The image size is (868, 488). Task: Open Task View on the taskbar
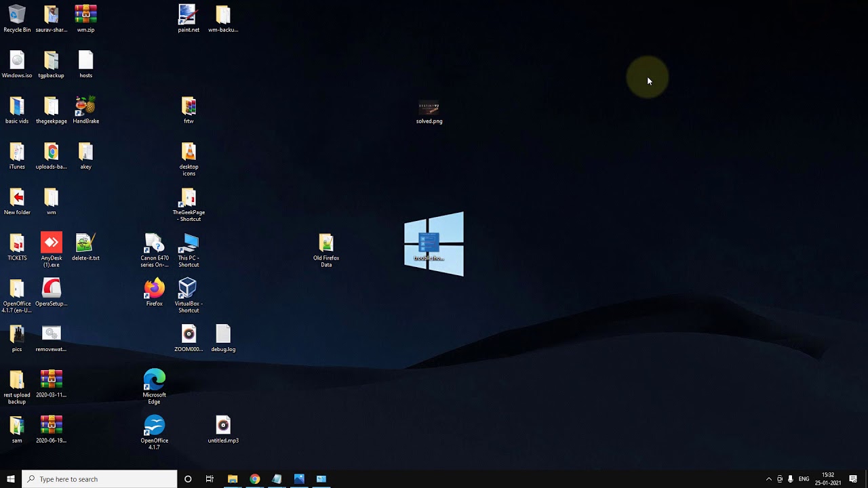point(210,479)
